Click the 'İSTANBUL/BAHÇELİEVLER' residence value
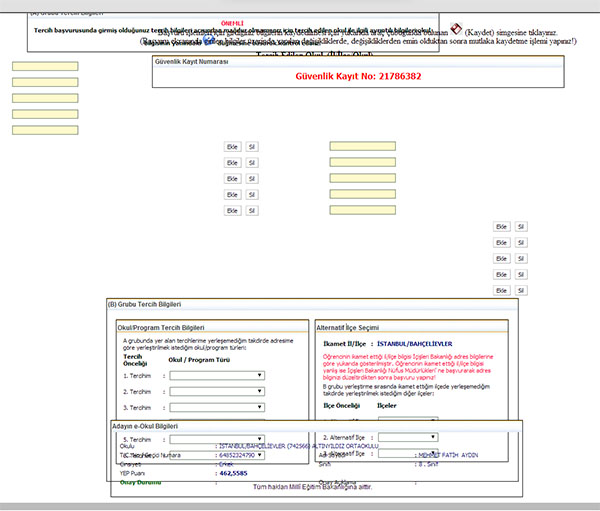The width and height of the screenshot is (600, 511). 415,344
